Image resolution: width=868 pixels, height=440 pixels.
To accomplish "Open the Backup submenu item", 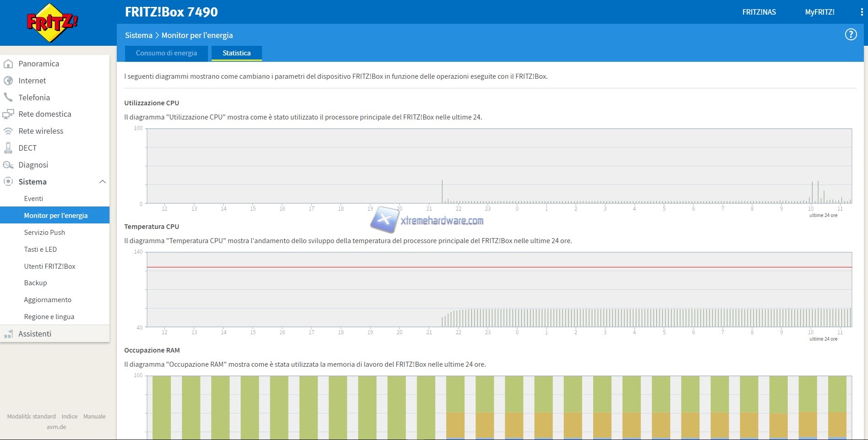I will [x=35, y=283].
